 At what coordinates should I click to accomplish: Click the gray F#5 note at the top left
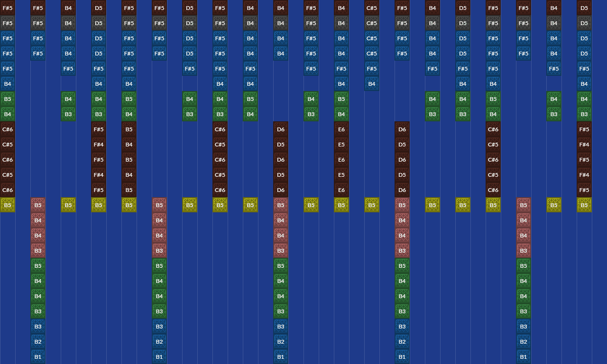pos(8,23)
